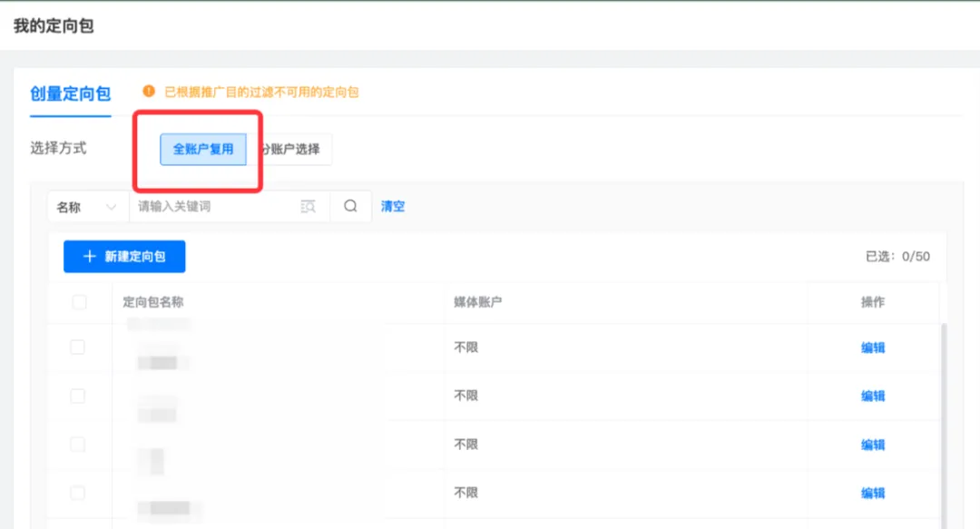Click the batch search icon in keyword field
Screen dimensions: 980x529
pyautogui.click(x=309, y=206)
